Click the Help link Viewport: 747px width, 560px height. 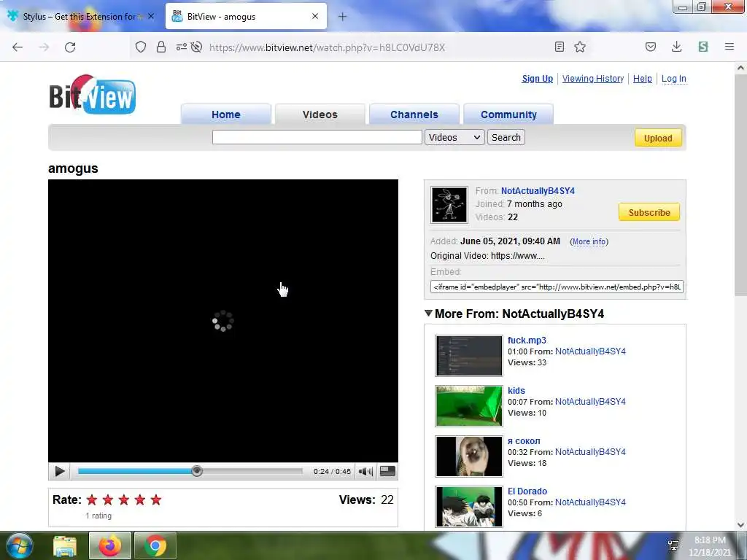(642, 79)
